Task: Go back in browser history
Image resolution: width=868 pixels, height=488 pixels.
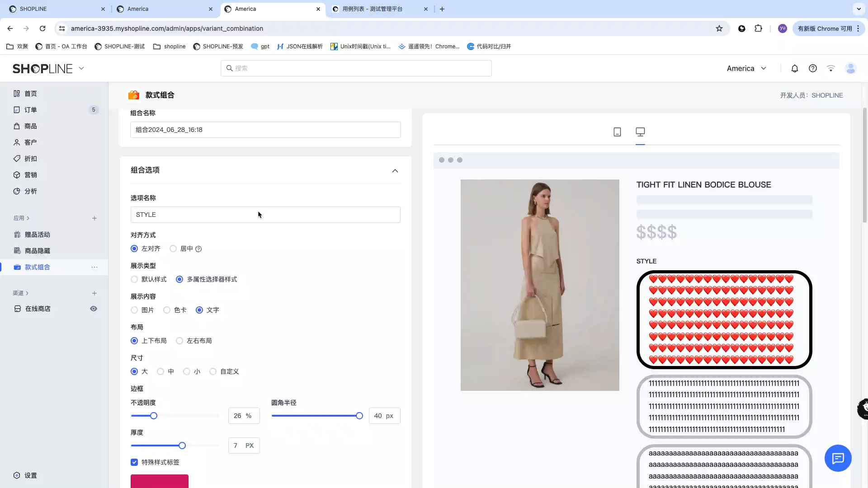Action: click(x=10, y=28)
